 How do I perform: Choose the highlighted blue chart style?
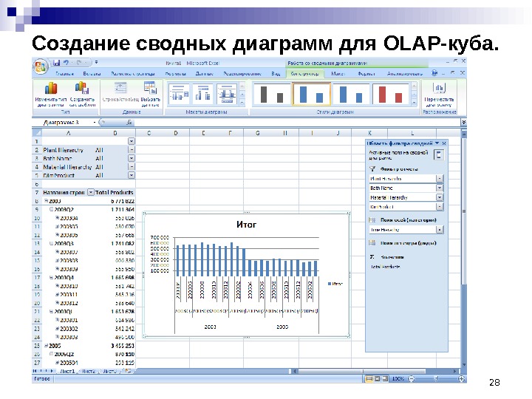click(x=311, y=94)
